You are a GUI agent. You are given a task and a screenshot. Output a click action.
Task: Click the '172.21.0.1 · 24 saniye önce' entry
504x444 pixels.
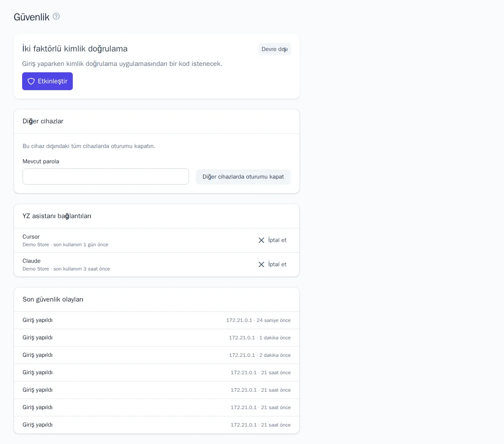point(258,320)
